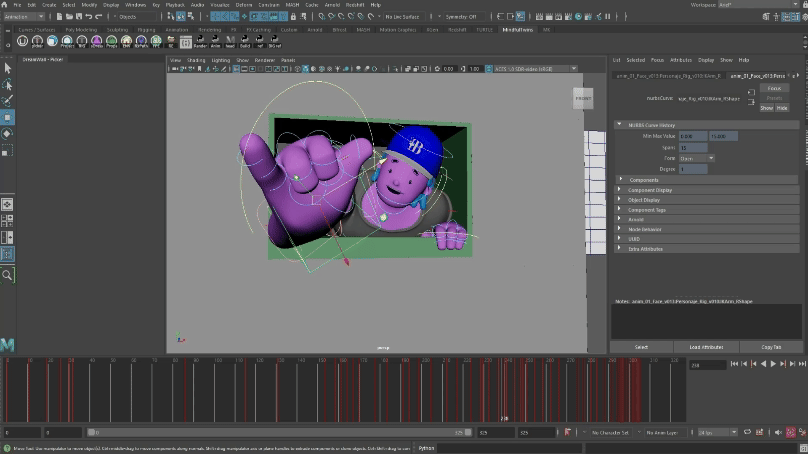Toggle loop playback mode icon
This screenshot has height=454, width=808.
click(747, 432)
